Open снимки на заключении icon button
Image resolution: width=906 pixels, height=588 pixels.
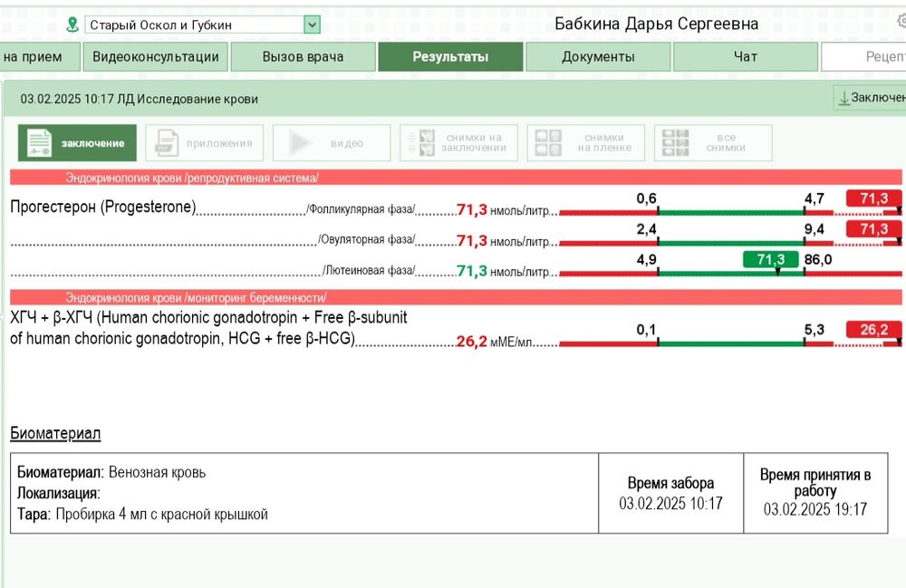pos(458,143)
